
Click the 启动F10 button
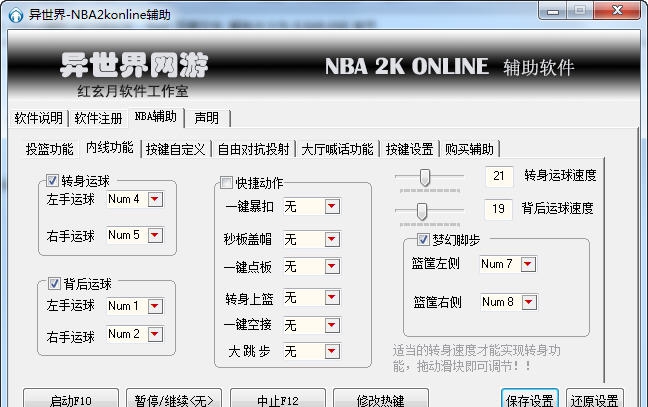[x=71, y=399]
